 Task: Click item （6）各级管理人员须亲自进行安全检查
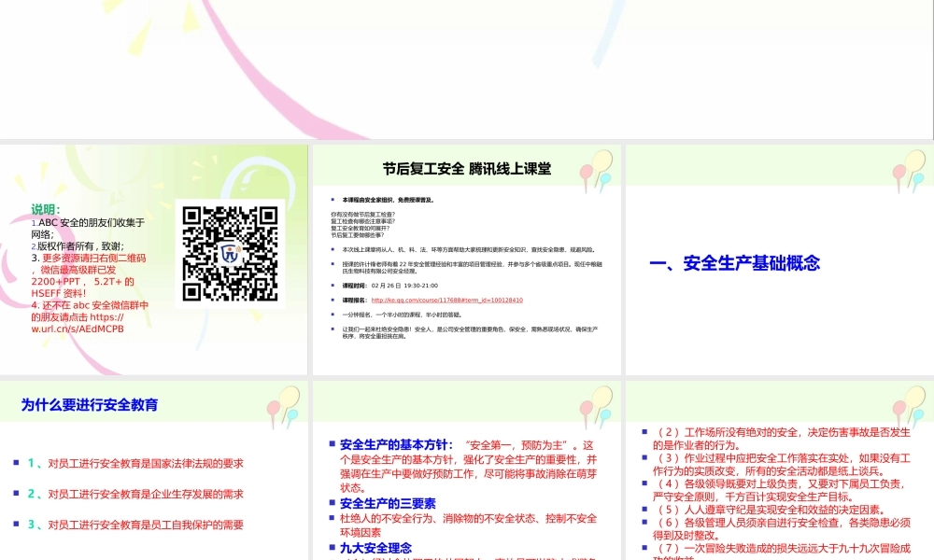click(782, 529)
